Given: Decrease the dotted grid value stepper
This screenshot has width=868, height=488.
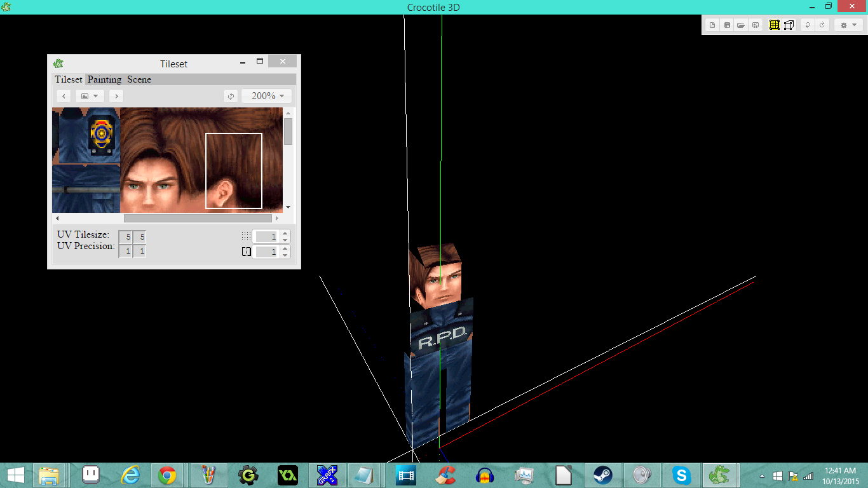Looking at the screenshot, I should pos(285,240).
